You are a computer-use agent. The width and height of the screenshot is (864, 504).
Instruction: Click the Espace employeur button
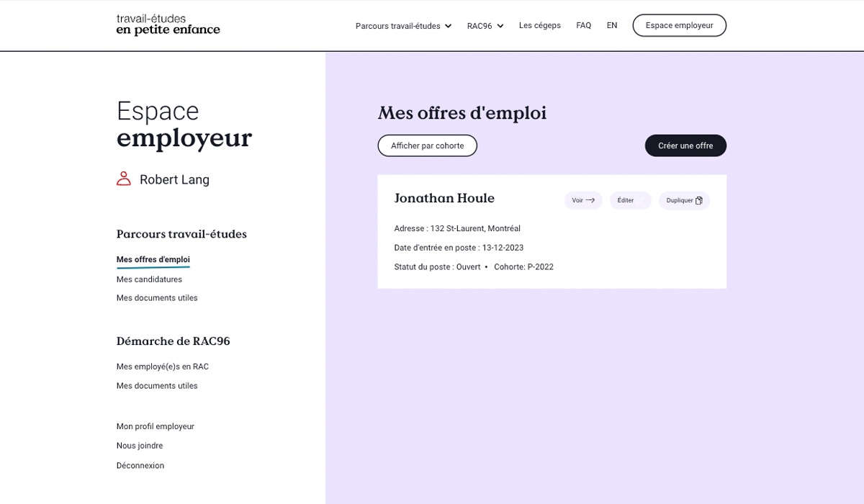click(x=679, y=25)
